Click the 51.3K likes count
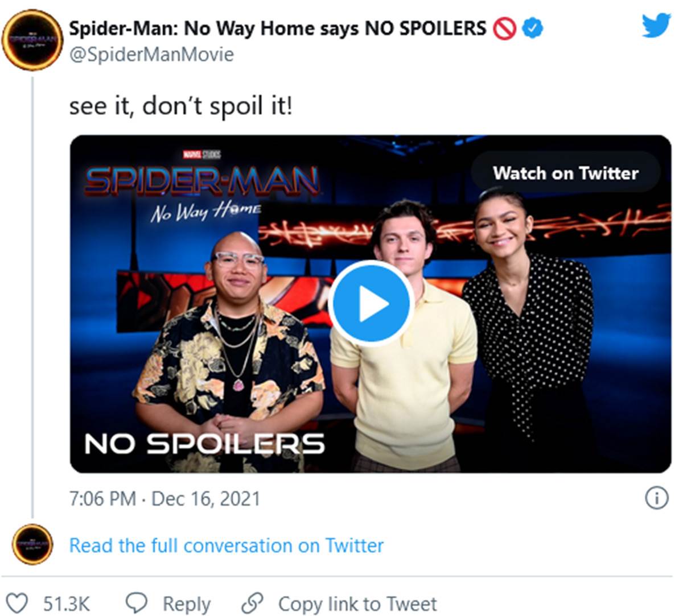This screenshot has width=683, height=616. 67,603
